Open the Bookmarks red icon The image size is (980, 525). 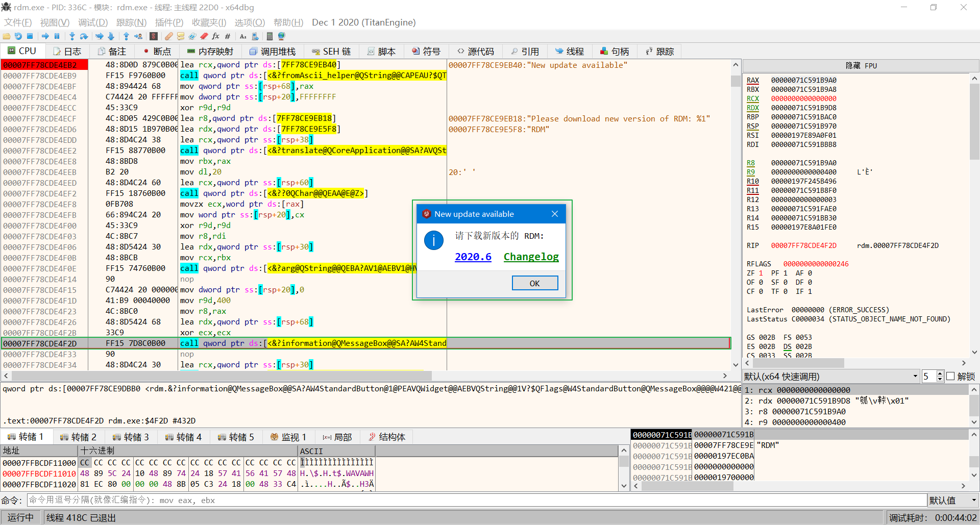204,36
